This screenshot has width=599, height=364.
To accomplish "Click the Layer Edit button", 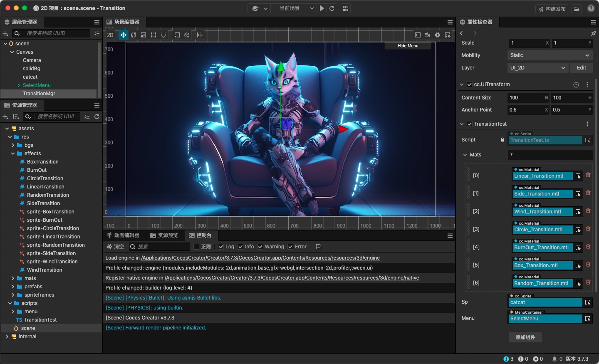I will point(581,68).
